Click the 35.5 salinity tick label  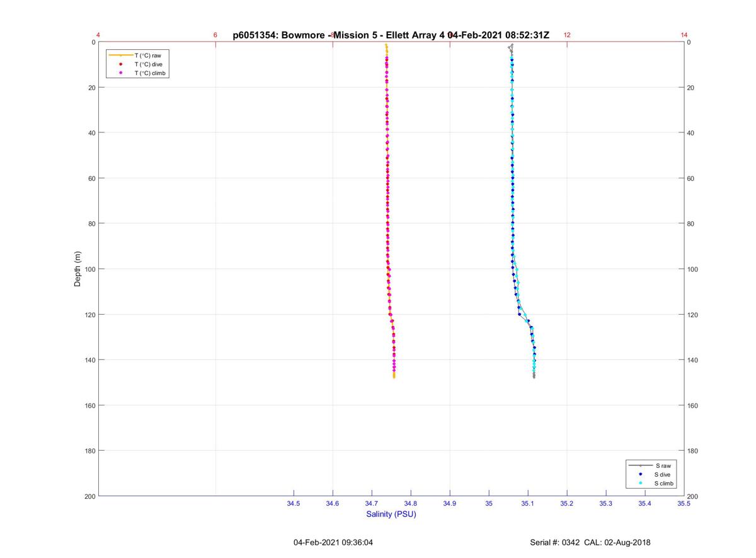click(684, 503)
